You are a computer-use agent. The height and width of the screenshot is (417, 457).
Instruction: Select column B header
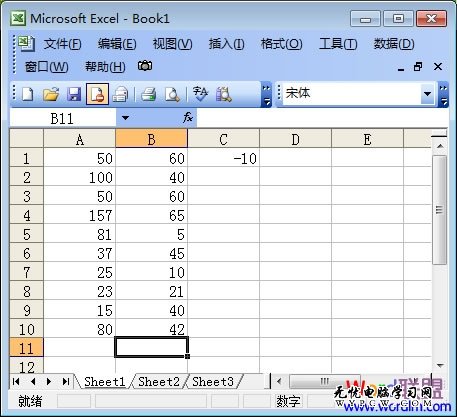pyautogui.click(x=151, y=139)
